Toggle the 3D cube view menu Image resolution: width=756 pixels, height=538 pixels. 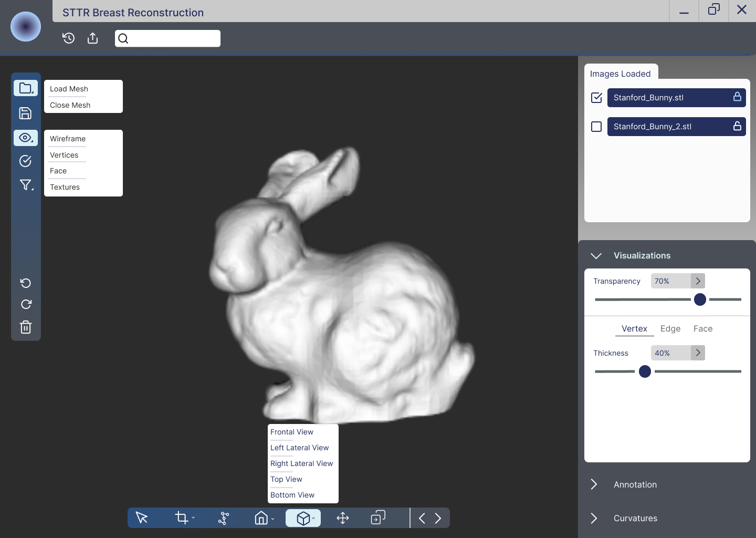point(303,518)
